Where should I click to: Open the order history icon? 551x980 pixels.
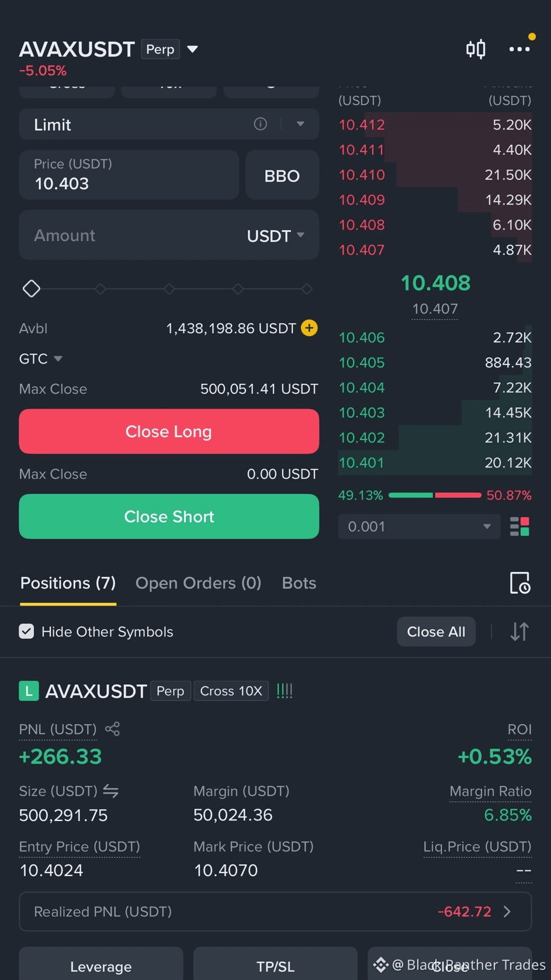[x=519, y=583]
